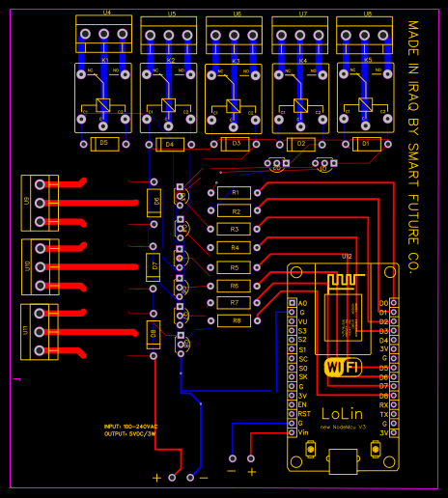Screen dimensions: 448x498
Task: Select terminal block U4 middle pad
Action: [103, 34]
